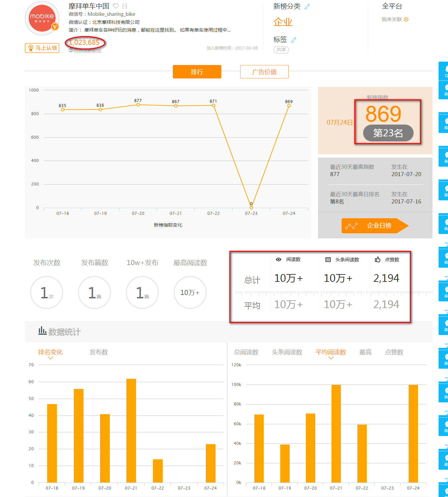Click the plus icon next to 我来关联
This screenshot has height=497, width=448.
(406, 19)
